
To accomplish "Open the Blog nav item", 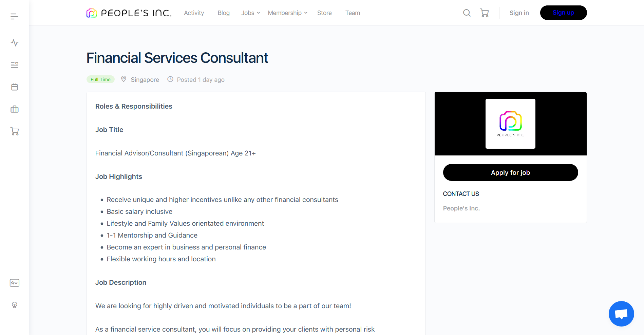I will tap(224, 13).
